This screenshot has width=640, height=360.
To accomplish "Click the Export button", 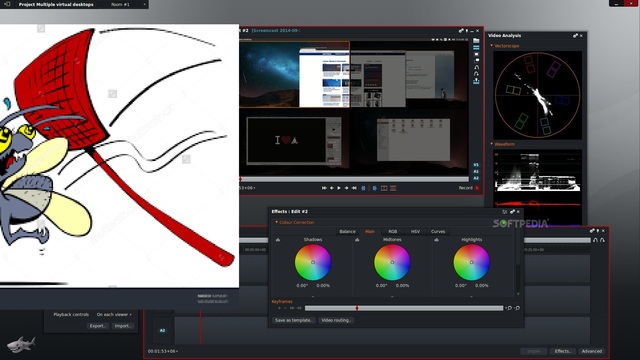I will click(98, 326).
